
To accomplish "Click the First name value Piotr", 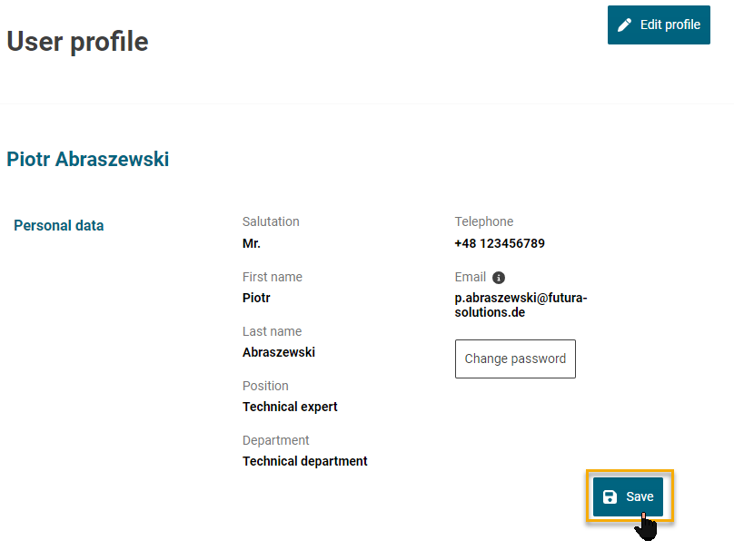I will click(x=256, y=298).
